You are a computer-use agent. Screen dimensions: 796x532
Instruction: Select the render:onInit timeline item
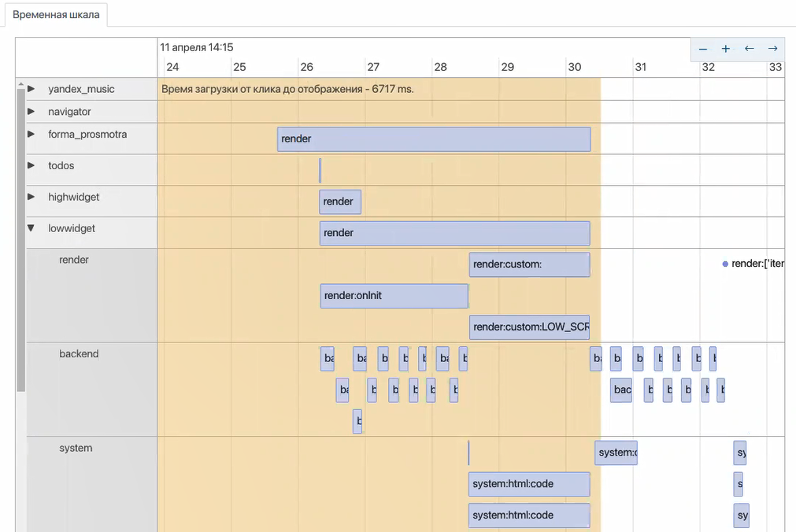[394, 295]
